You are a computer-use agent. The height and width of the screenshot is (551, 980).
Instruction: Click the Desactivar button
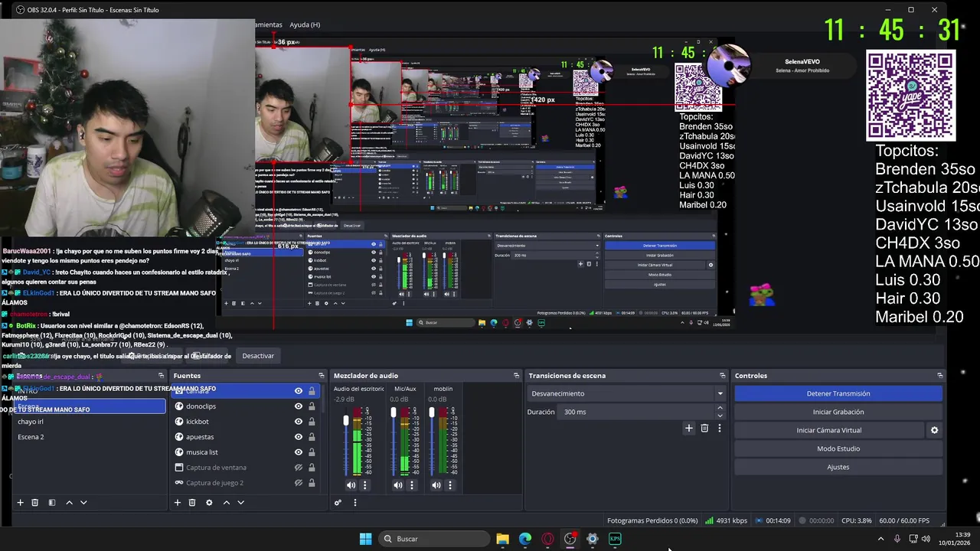(258, 356)
